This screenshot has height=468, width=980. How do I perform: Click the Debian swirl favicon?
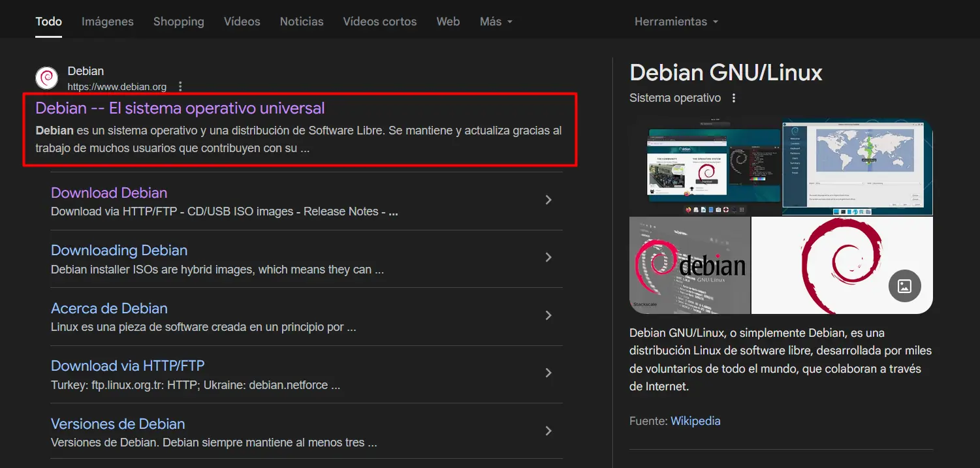(x=47, y=78)
